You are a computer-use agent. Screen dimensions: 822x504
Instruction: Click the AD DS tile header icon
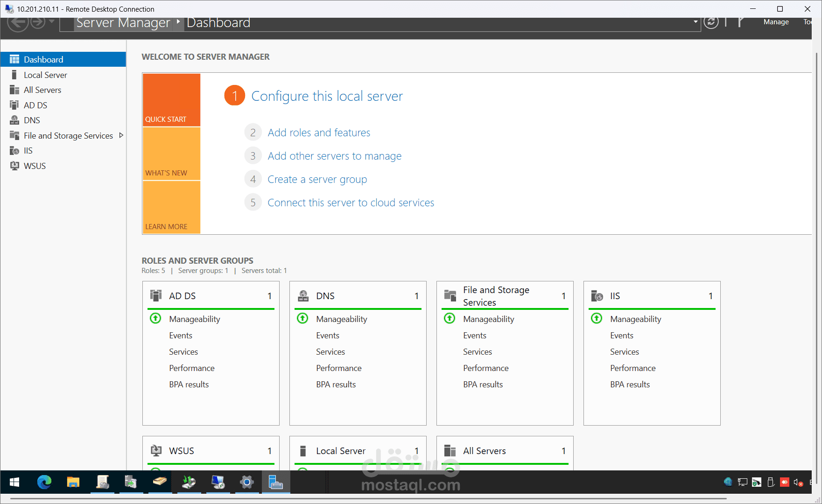156,295
